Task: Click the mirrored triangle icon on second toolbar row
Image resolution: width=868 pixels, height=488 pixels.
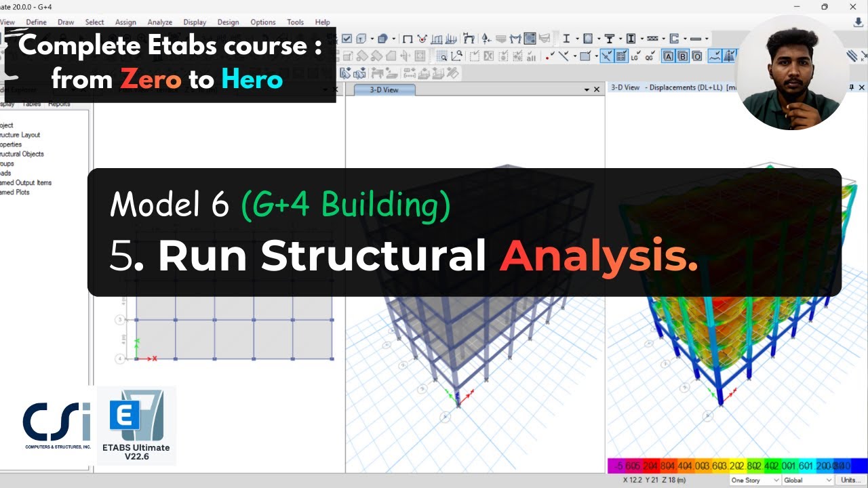Action: [730, 56]
